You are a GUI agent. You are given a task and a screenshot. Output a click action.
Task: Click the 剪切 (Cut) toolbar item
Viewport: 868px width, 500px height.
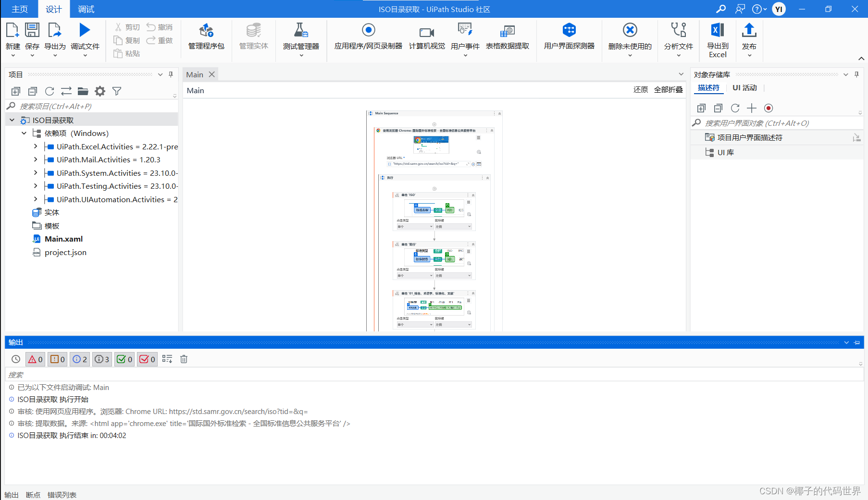[127, 27]
